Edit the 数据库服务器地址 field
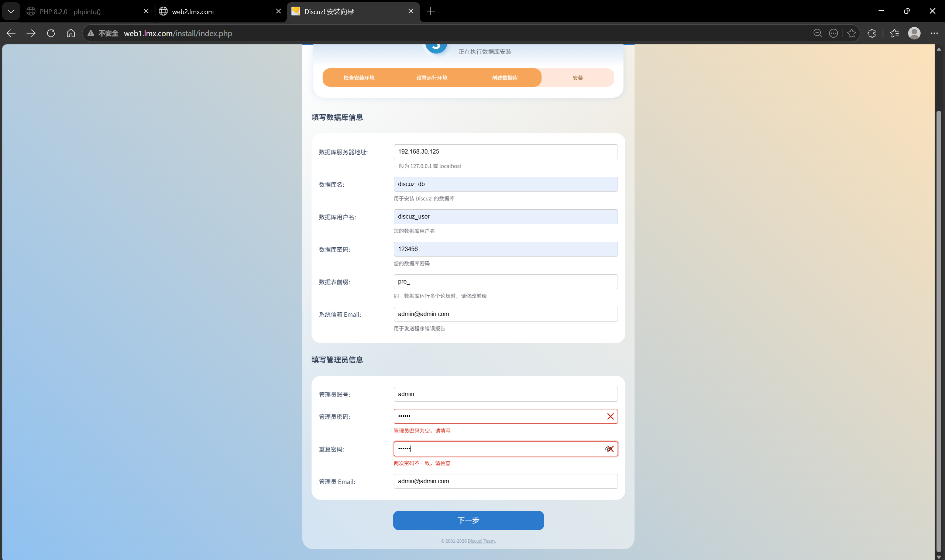The image size is (945, 560). [505, 152]
